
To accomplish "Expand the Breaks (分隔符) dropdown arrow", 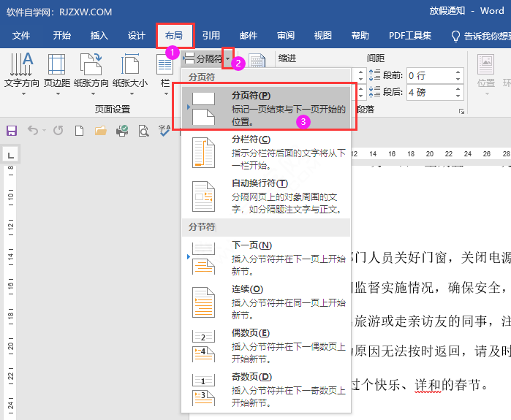I will [x=228, y=58].
